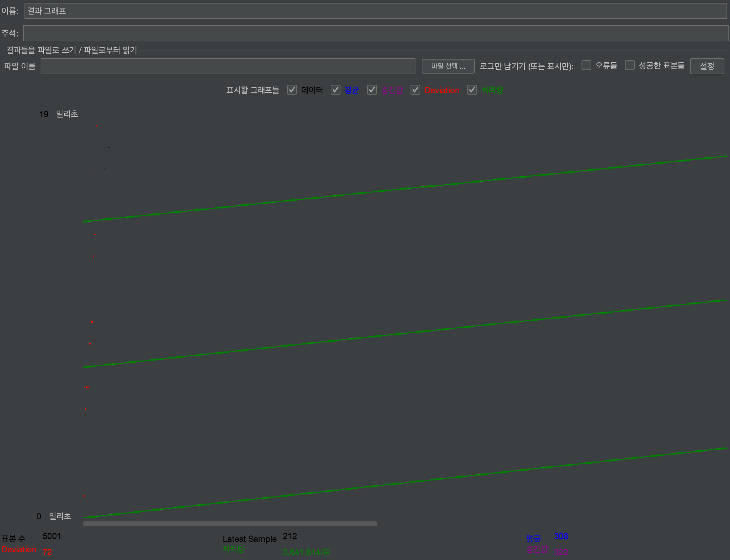730x560 pixels.
Task: Click the 표본 수 value 5001
Action: tap(51, 536)
